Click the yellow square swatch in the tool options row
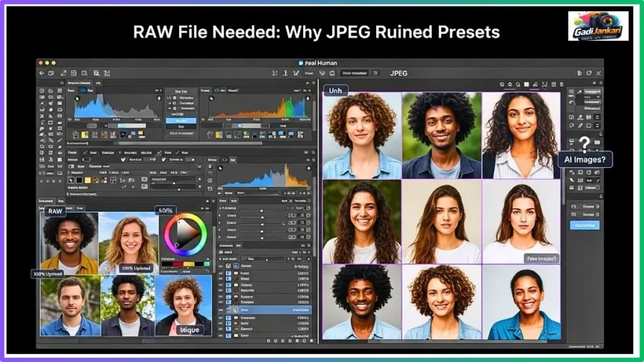 [87, 180]
